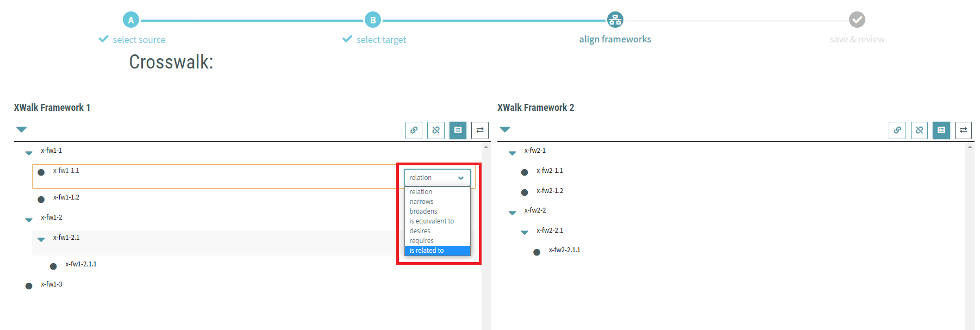Collapse all of XWalk Framework 1 tree

click(x=21, y=129)
